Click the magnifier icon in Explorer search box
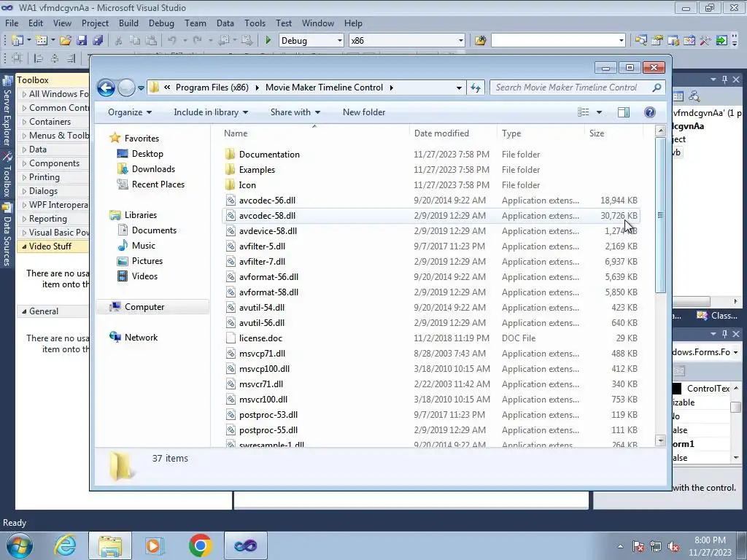Screen dimensions: 747x560 pyautogui.click(x=657, y=87)
